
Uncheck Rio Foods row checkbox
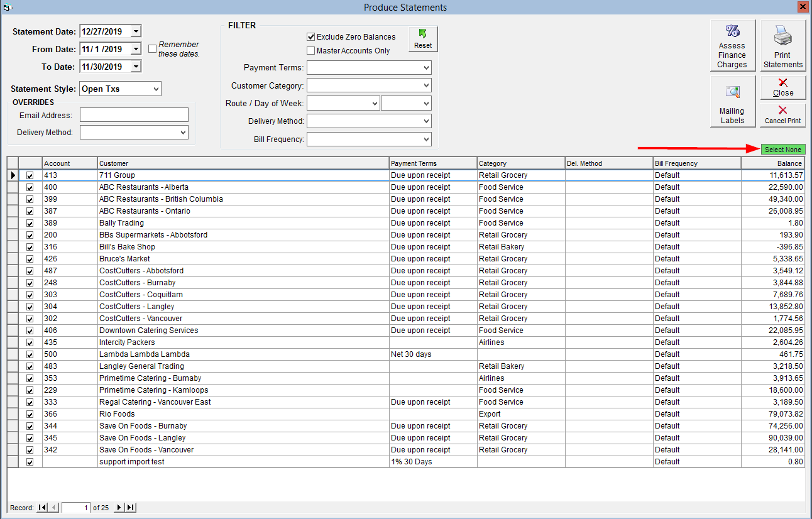point(30,414)
